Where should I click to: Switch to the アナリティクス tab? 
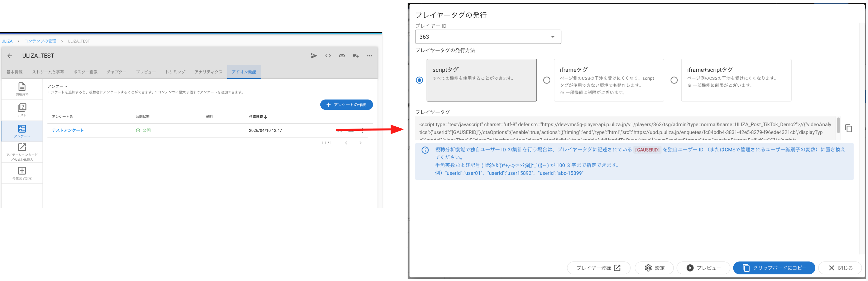208,72
